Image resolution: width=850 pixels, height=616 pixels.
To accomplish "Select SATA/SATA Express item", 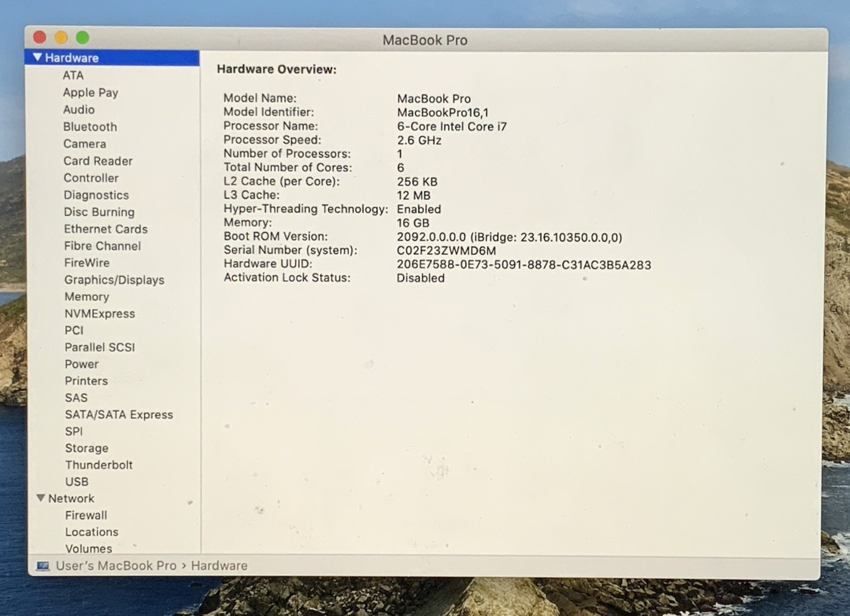I will (119, 415).
